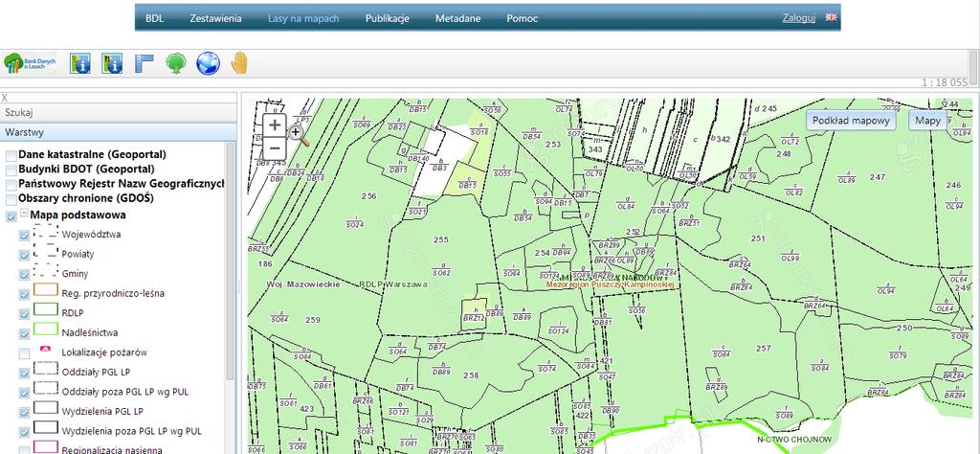Open the Zestawienia menu
This screenshot has height=454, width=980.
click(215, 18)
